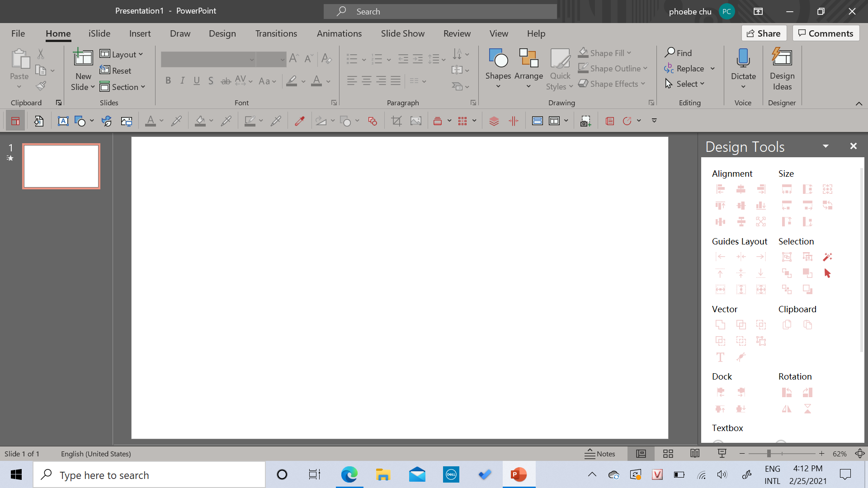Click the crop icon in quick toolbar

pos(396,121)
